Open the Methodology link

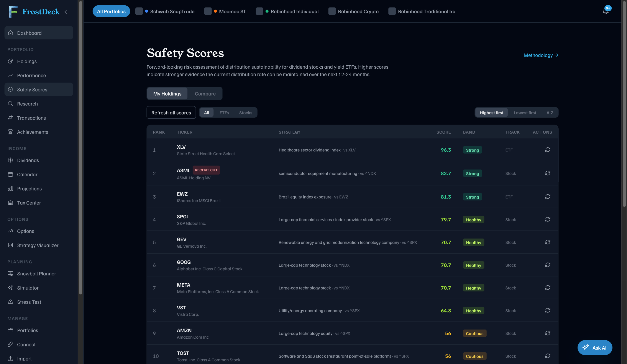pos(541,55)
